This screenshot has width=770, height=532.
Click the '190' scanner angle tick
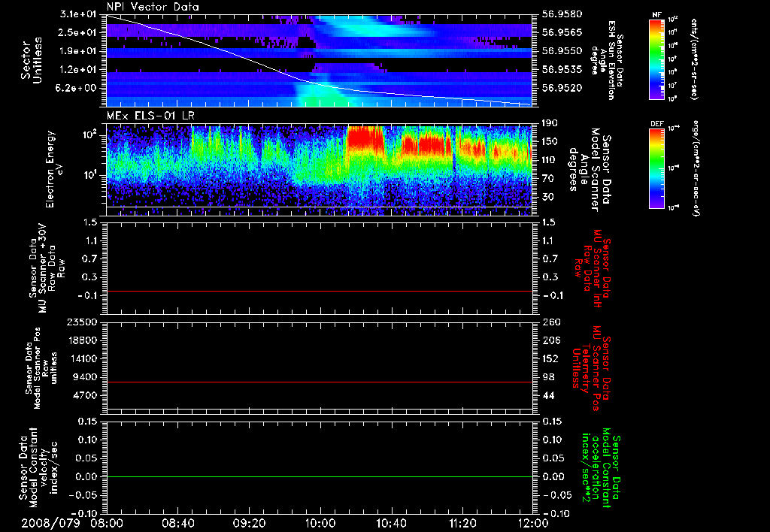(x=550, y=123)
